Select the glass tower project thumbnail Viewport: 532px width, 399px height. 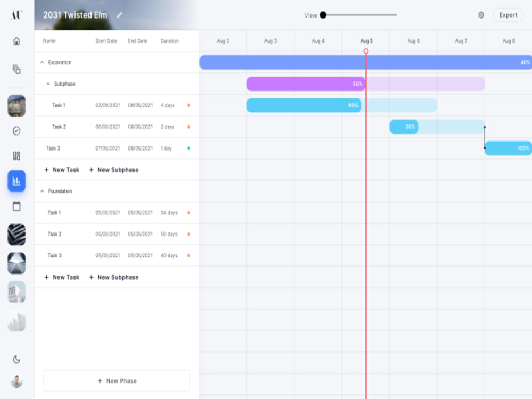click(x=16, y=263)
